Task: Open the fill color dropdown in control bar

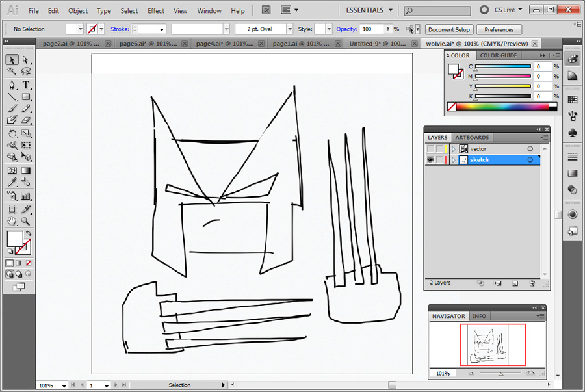Action: point(80,29)
